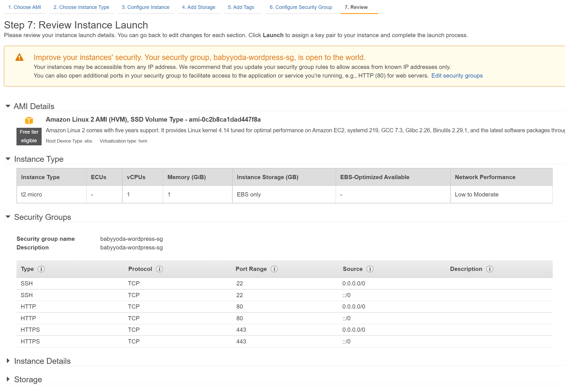Click the Security group name label
The height and width of the screenshot is (392, 565).
(x=46, y=239)
